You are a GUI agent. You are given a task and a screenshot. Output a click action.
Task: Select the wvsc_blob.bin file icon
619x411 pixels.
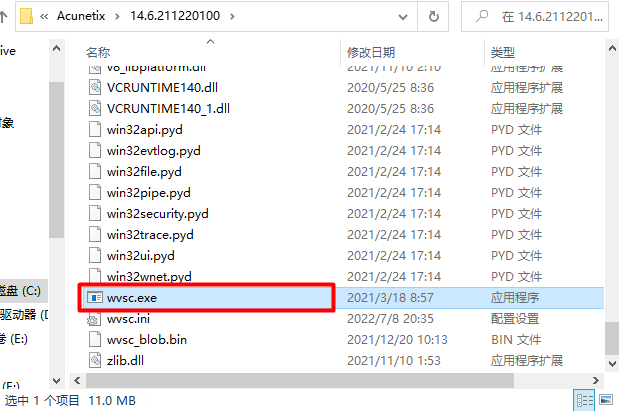[x=95, y=340]
